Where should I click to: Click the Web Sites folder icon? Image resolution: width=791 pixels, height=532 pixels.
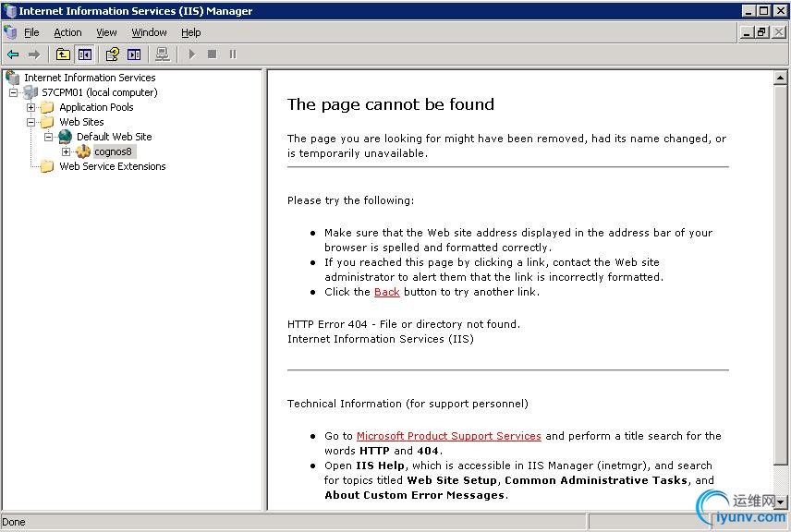tap(47, 122)
